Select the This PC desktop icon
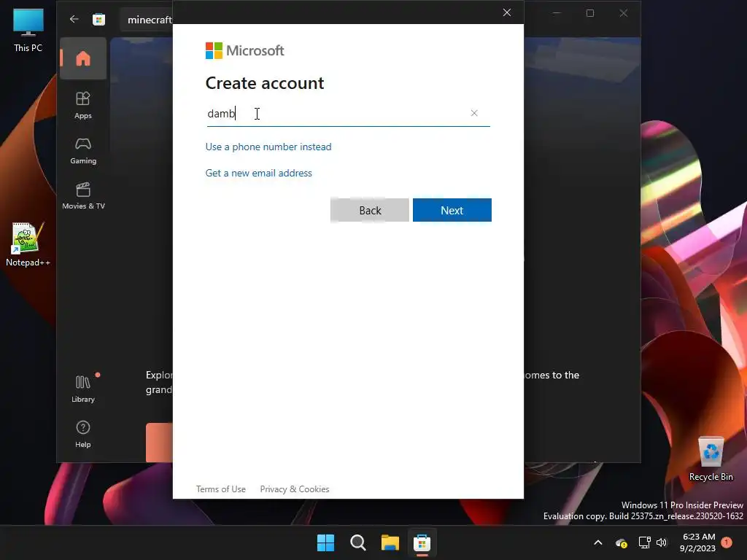Image resolution: width=747 pixels, height=560 pixels. click(x=28, y=30)
